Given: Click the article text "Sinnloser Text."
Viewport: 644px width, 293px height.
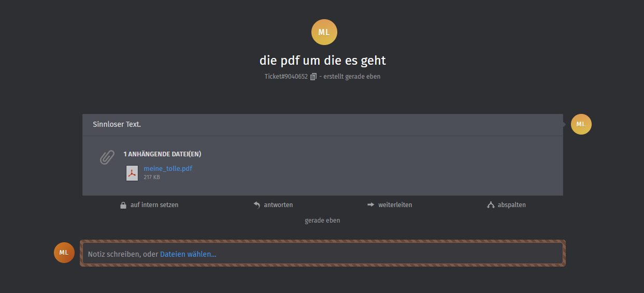Looking at the screenshot, I should click(117, 124).
